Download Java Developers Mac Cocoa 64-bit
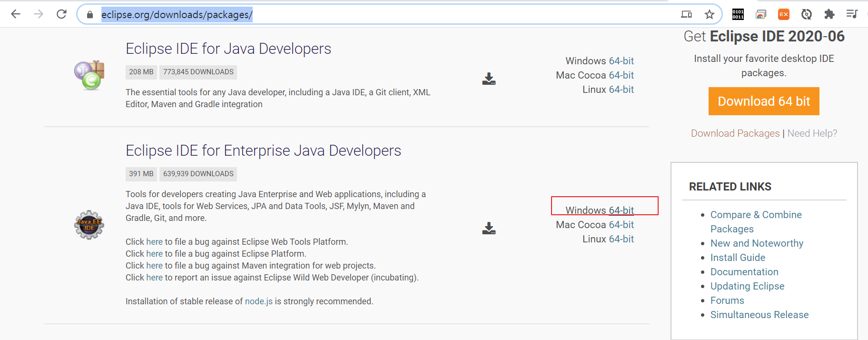 [x=621, y=75]
